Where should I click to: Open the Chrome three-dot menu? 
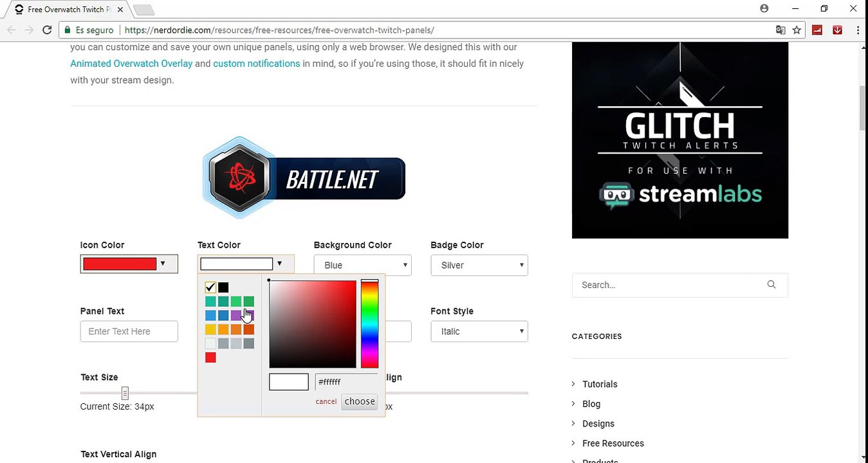tap(858, 30)
